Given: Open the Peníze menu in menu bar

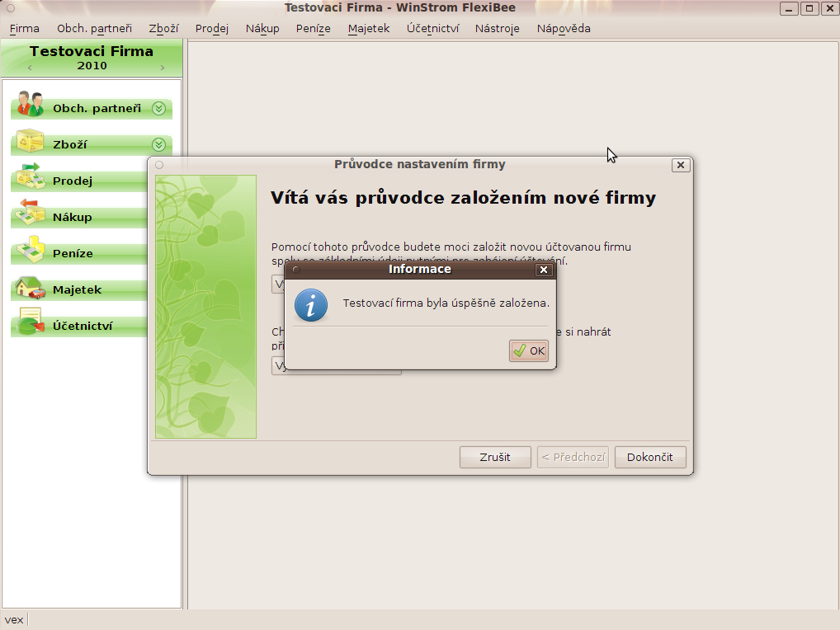Looking at the screenshot, I should tap(314, 28).
